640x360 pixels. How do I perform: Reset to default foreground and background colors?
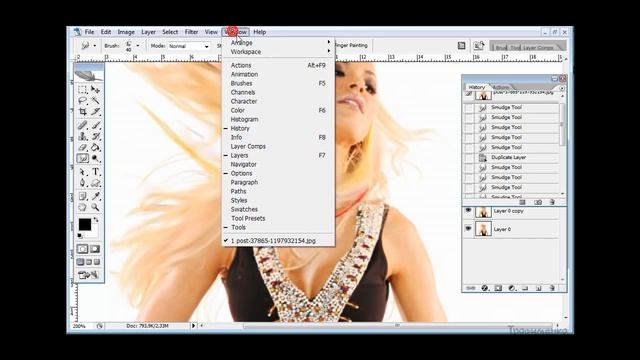coord(80,236)
